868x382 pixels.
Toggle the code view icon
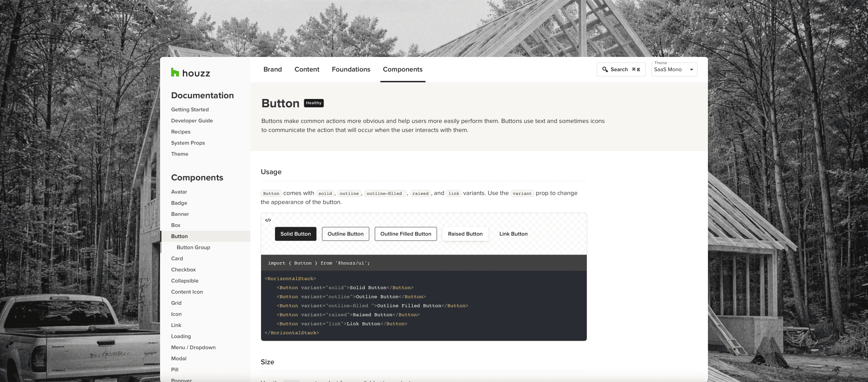pyautogui.click(x=268, y=220)
